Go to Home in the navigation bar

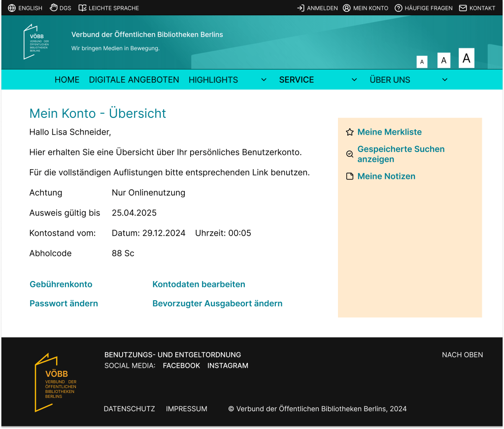tap(67, 80)
